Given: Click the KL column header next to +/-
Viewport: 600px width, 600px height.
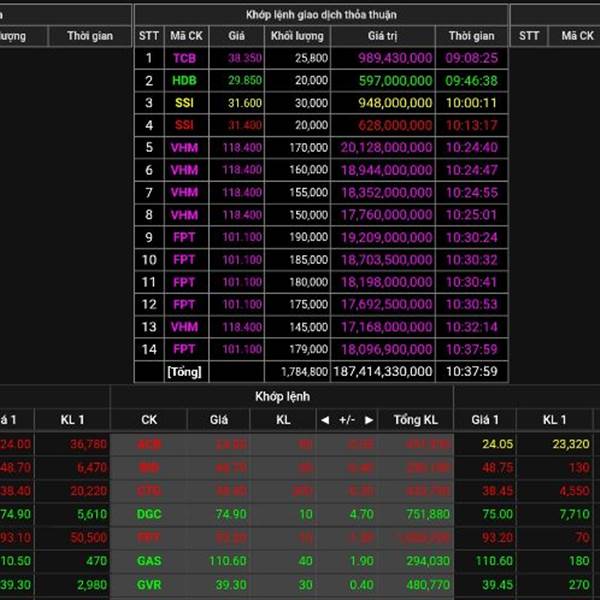Looking at the screenshot, I should point(283,420).
